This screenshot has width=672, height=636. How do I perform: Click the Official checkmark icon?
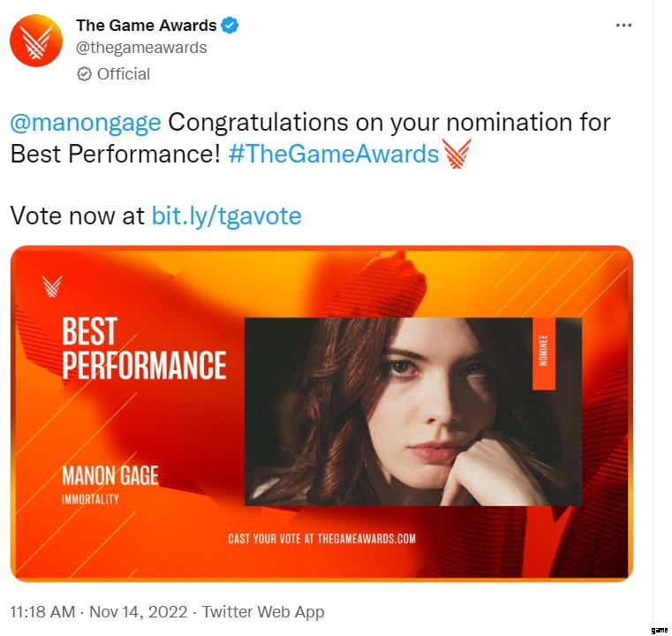tap(85, 74)
